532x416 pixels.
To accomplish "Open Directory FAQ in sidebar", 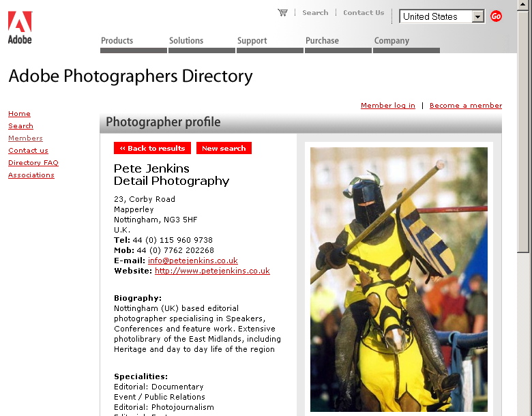I will coord(33,163).
